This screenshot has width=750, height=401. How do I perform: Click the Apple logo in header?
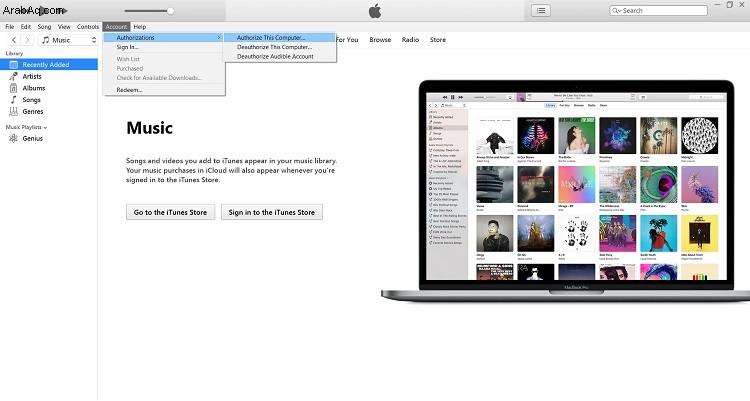click(375, 11)
